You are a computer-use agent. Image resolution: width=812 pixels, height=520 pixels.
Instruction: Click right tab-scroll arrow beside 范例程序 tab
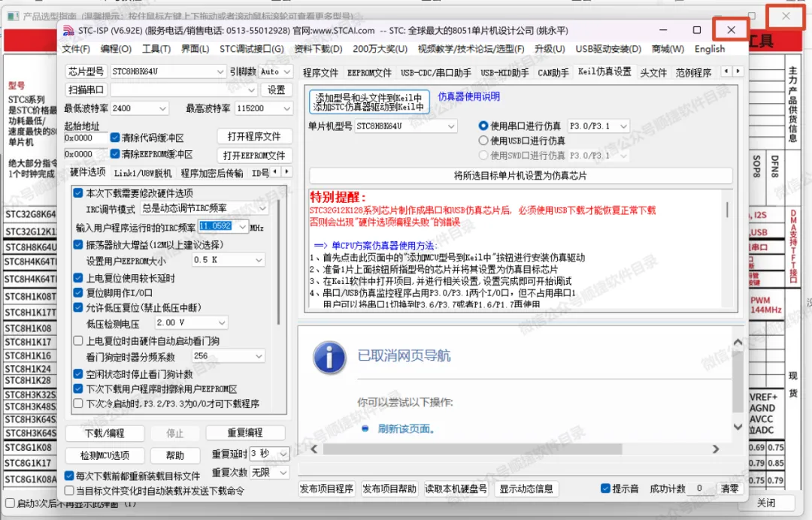pyautogui.click(x=738, y=71)
